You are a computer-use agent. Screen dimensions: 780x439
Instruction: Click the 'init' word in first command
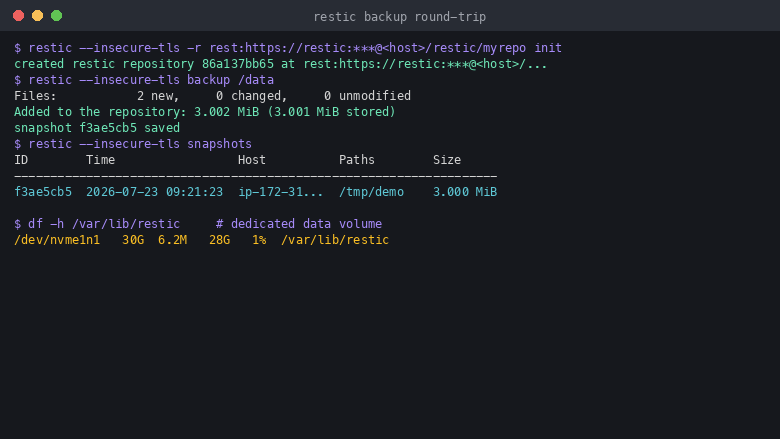point(548,48)
